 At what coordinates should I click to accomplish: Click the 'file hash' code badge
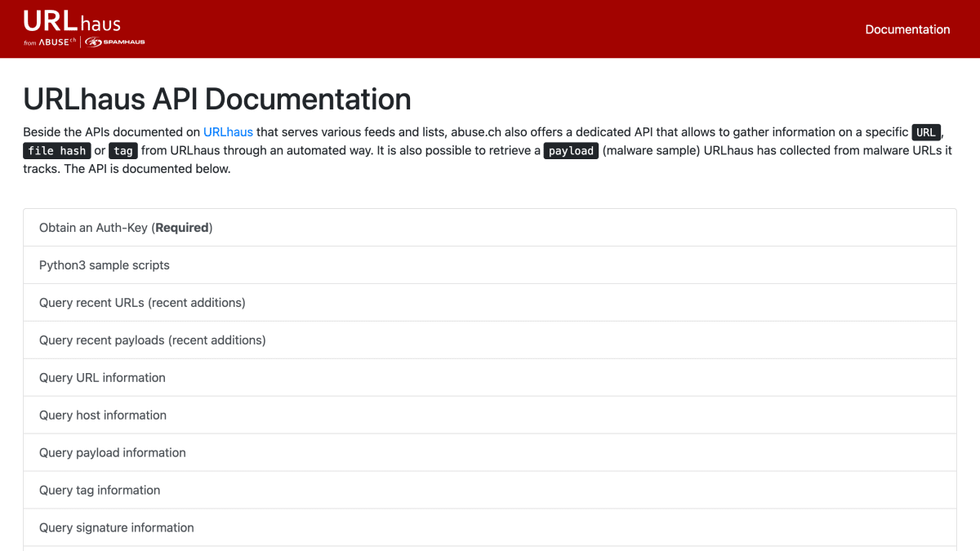pos(56,151)
